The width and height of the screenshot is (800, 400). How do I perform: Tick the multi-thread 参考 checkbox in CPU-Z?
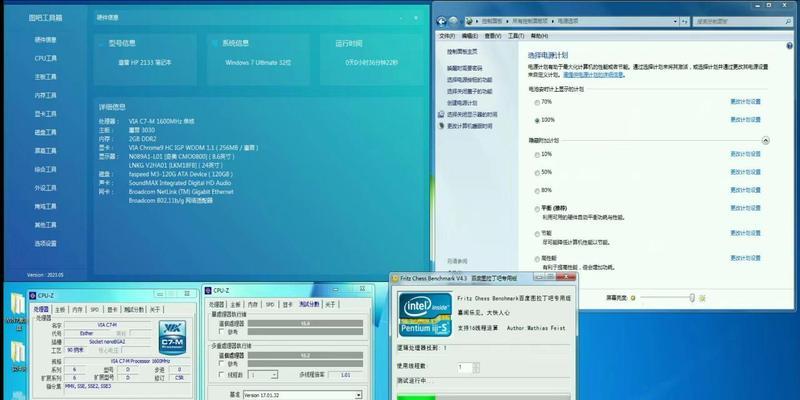point(221,364)
